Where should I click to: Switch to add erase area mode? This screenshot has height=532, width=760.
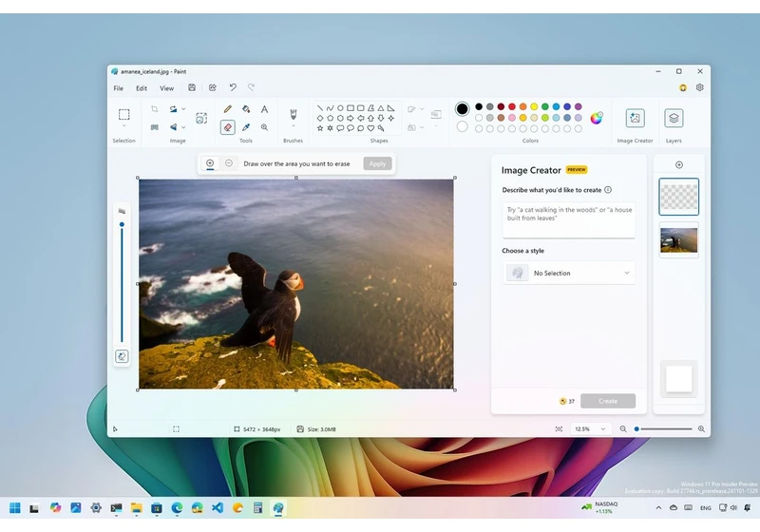[x=210, y=163]
